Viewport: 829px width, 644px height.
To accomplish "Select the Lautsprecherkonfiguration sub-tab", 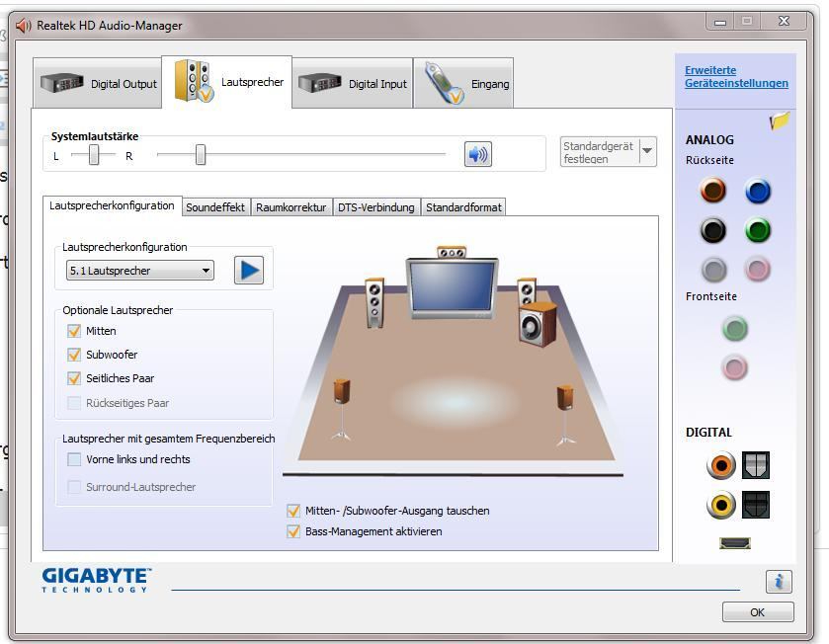I will 112,205.
